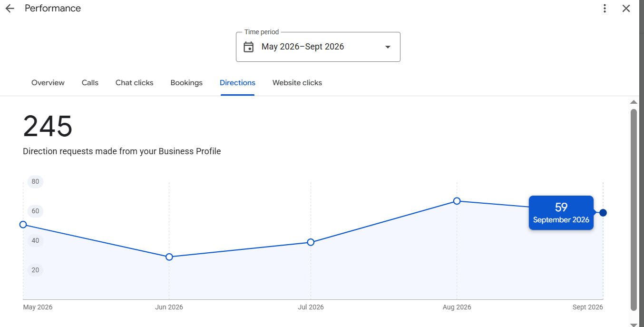Select the May 2026 data point
This screenshot has width=644, height=327.
pos(23,225)
